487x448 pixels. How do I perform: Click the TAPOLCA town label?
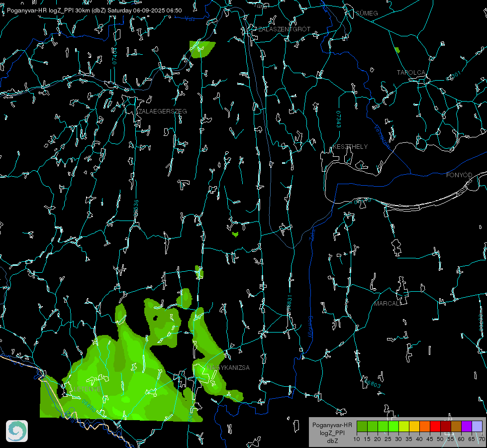pyautogui.click(x=411, y=73)
